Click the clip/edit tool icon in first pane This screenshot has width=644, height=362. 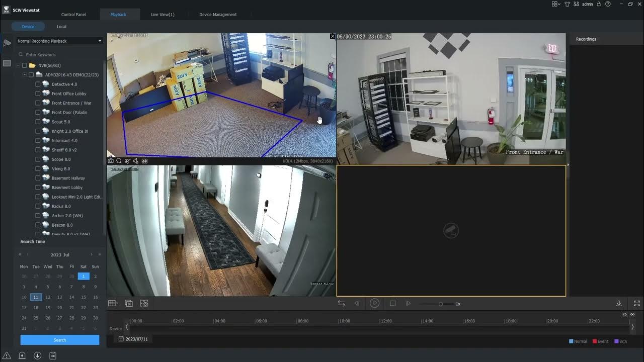pyautogui.click(x=127, y=161)
